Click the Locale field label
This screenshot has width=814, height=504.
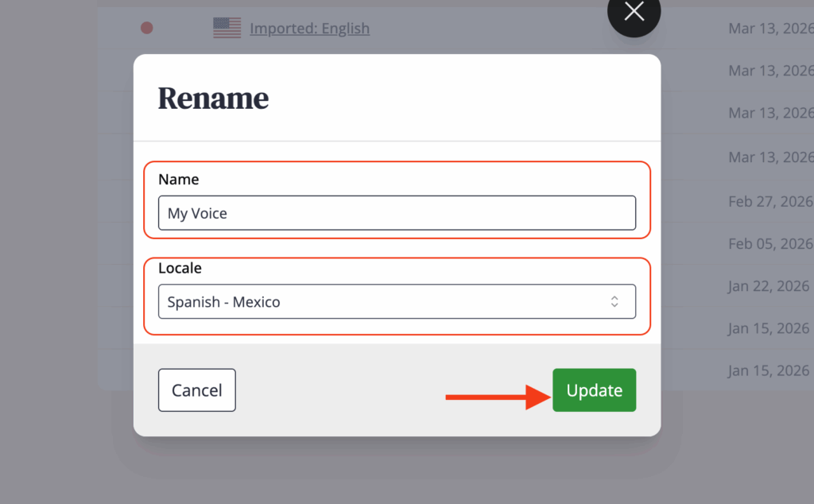pyautogui.click(x=180, y=268)
